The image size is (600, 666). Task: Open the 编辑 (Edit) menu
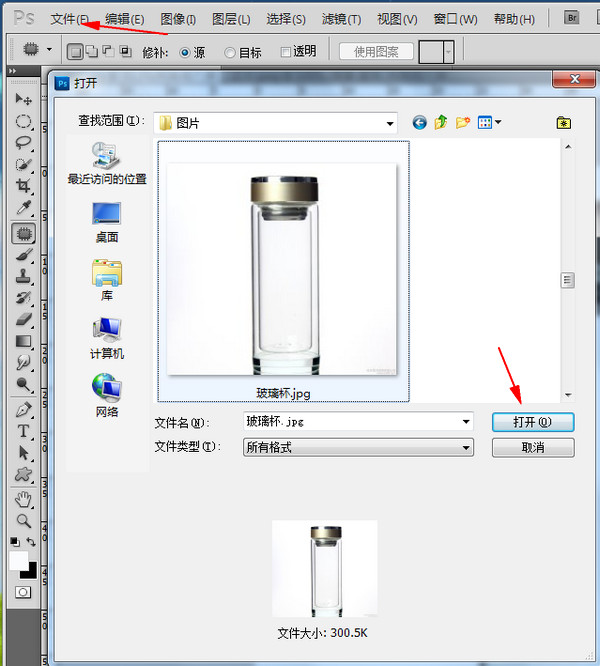[124, 19]
